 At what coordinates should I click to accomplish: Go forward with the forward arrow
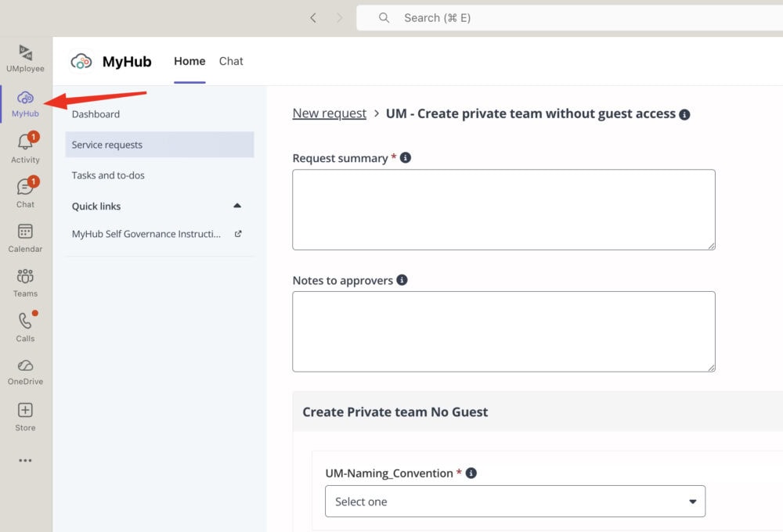click(x=340, y=18)
